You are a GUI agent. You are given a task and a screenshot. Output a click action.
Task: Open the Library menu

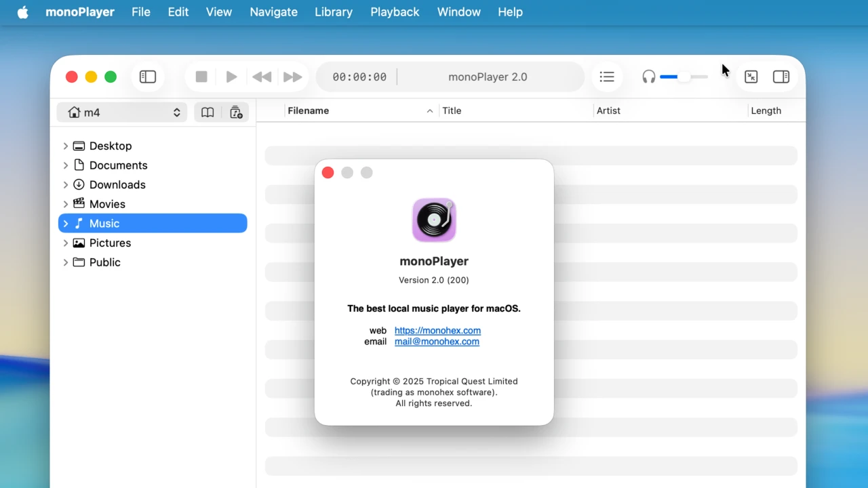[x=334, y=12]
